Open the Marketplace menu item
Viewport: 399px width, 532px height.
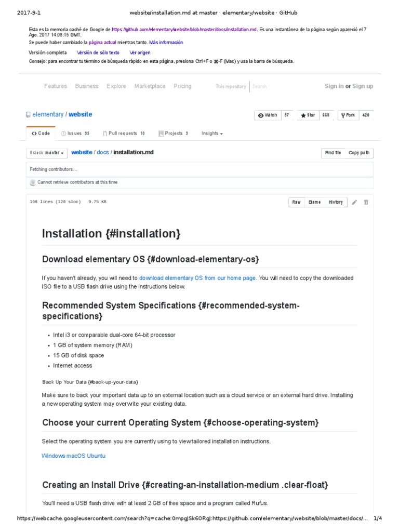click(x=150, y=86)
